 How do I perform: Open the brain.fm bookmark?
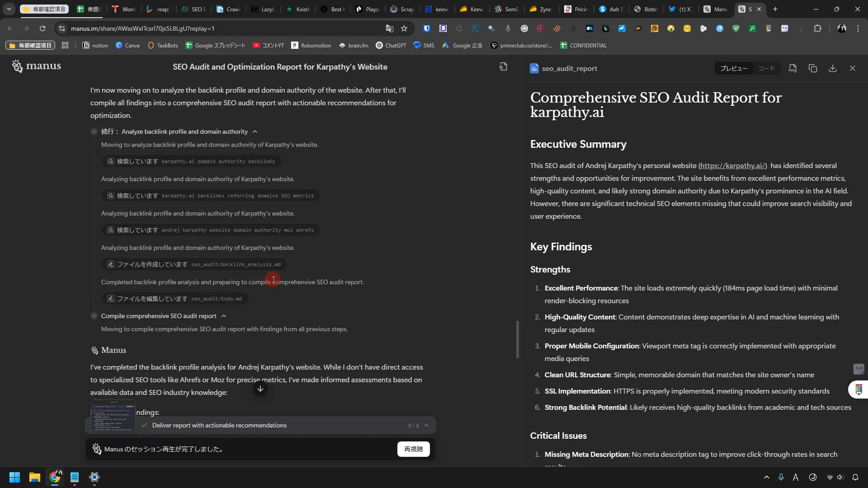point(354,45)
